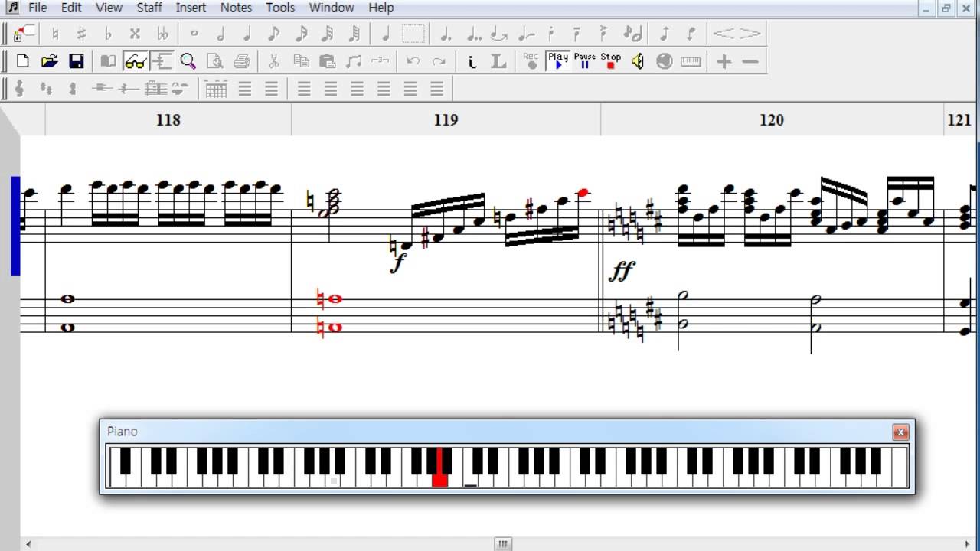The image size is (980, 551).
Task: Stop playback
Action: (x=611, y=61)
